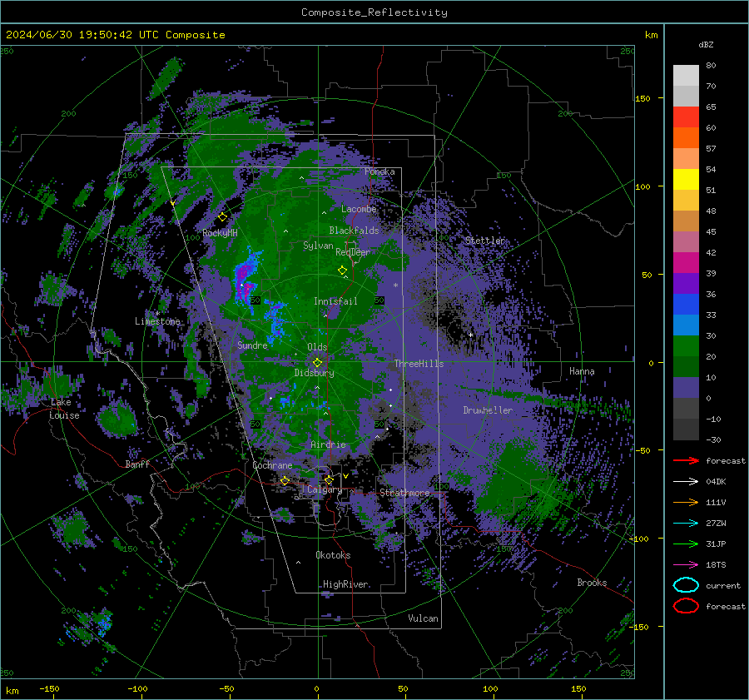This screenshot has height=700, width=749.
Task: Click the RedDeer city label
Action: pos(353,252)
